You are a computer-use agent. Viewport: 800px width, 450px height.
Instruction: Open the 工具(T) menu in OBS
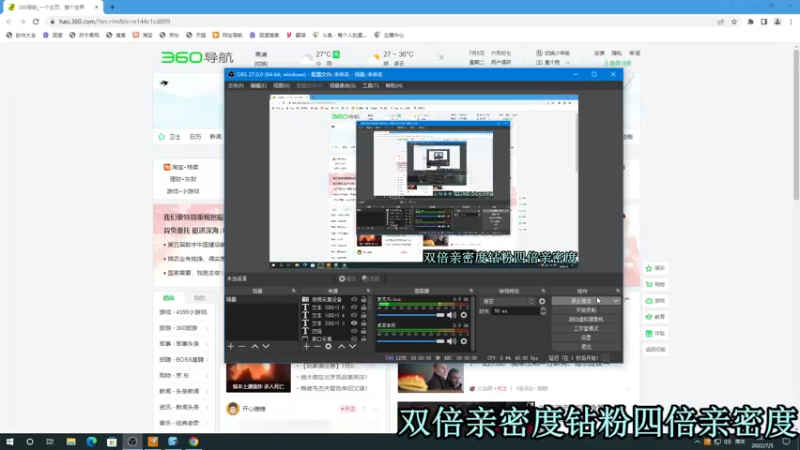click(x=370, y=86)
